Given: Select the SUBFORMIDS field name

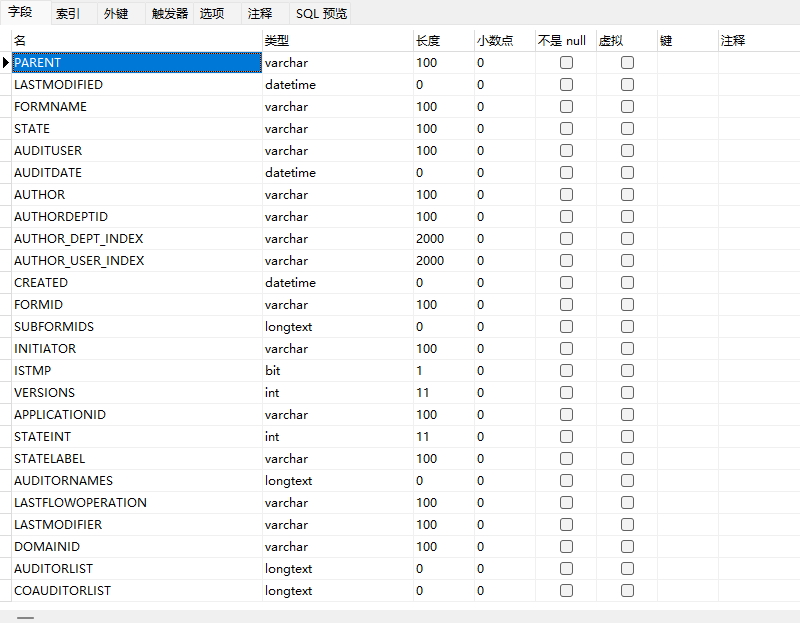Looking at the screenshot, I should point(137,327).
